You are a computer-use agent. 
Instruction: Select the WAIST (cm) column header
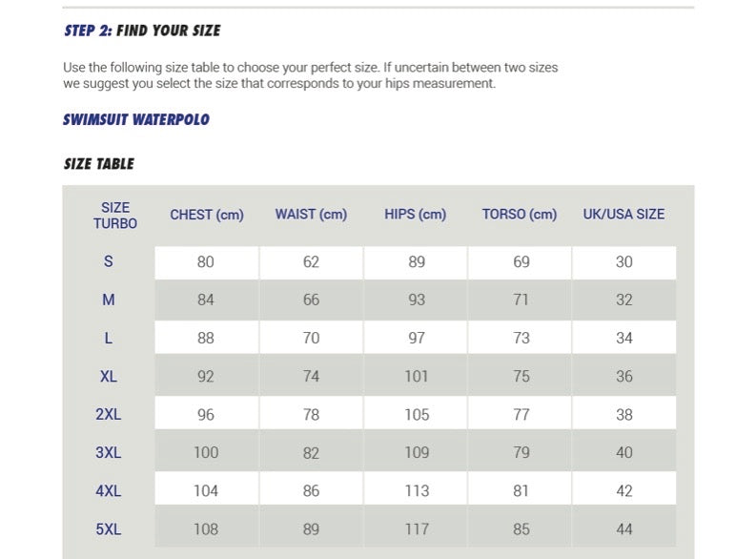(x=311, y=215)
